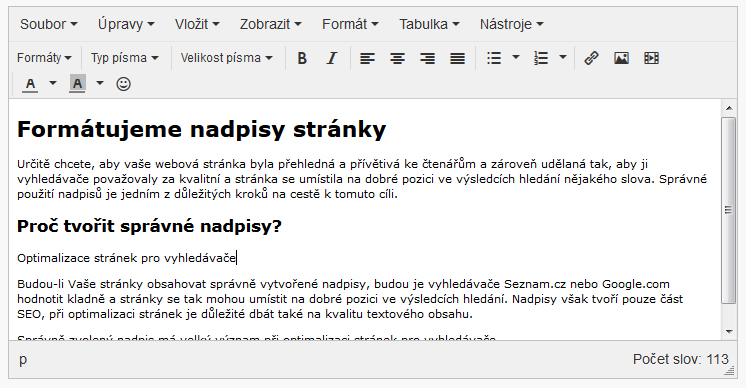Open the Vložit menu
Image resolution: width=746 pixels, height=388 pixels.
pyautogui.click(x=197, y=24)
